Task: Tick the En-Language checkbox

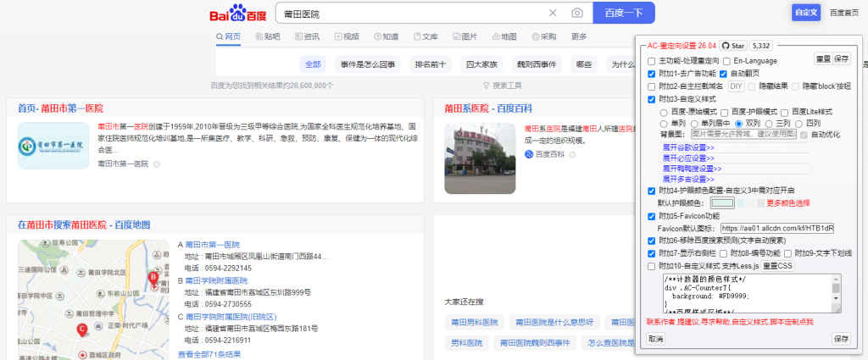Action: pyautogui.click(x=726, y=61)
